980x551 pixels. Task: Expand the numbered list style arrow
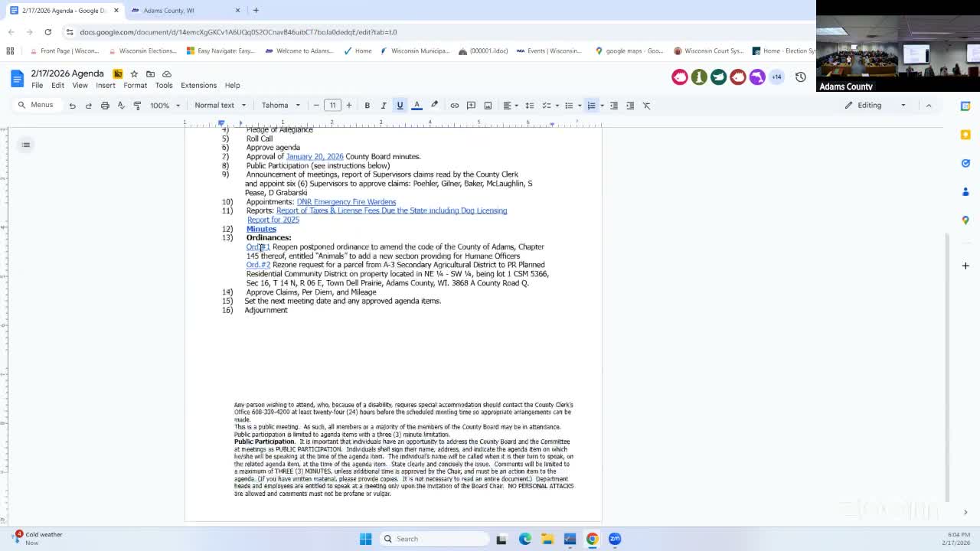[602, 106]
